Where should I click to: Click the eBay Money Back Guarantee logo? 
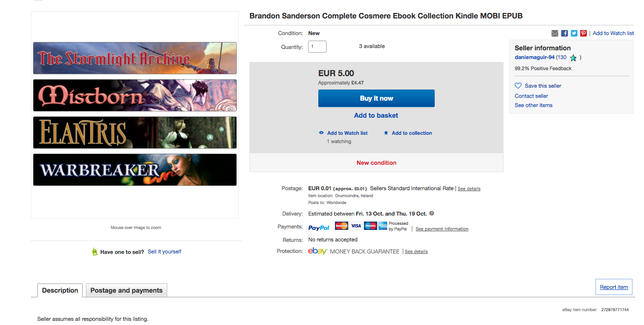click(318, 252)
